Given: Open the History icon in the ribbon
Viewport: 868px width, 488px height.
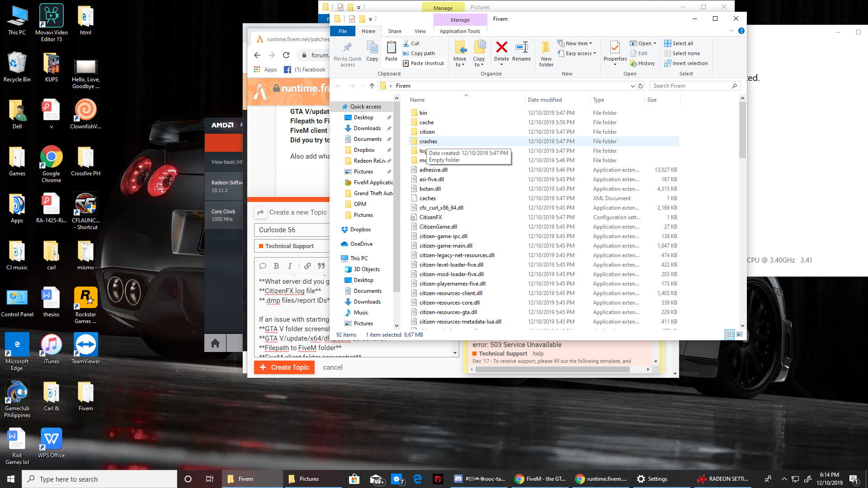Looking at the screenshot, I should pyautogui.click(x=643, y=63).
